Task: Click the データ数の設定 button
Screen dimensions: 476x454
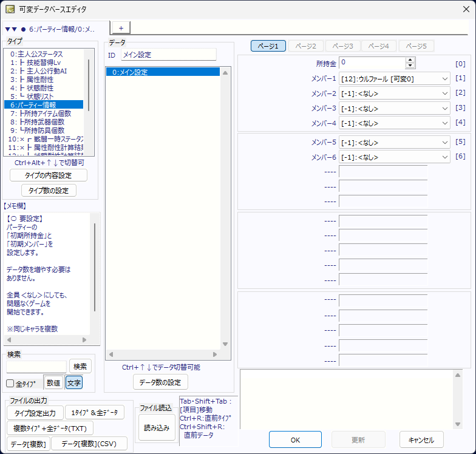Action: (x=160, y=382)
